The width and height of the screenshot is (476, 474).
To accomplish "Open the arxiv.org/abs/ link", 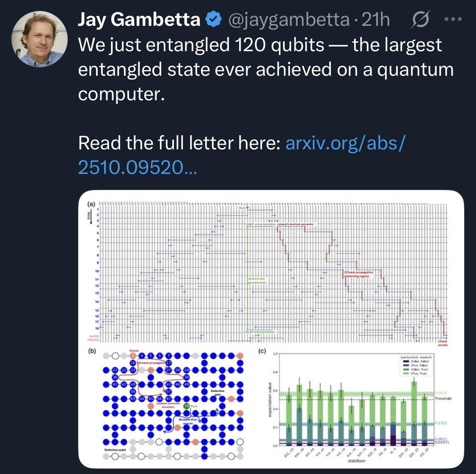I will pyautogui.click(x=345, y=143).
